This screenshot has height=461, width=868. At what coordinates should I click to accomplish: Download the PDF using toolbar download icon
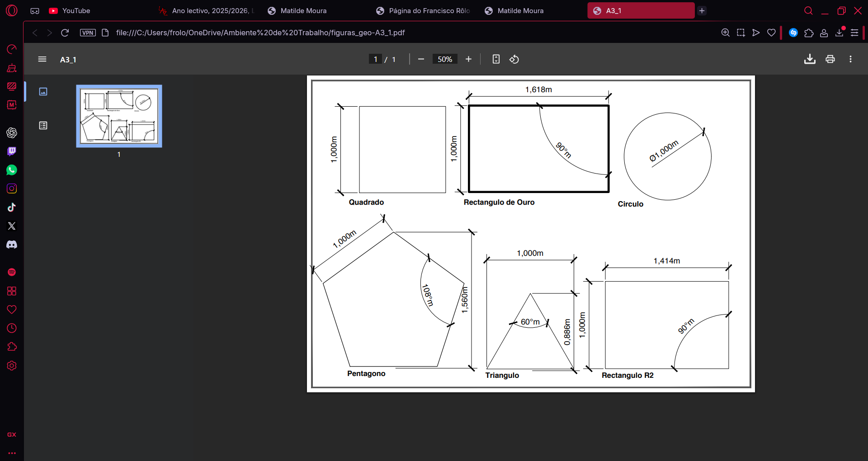pyautogui.click(x=810, y=59)
